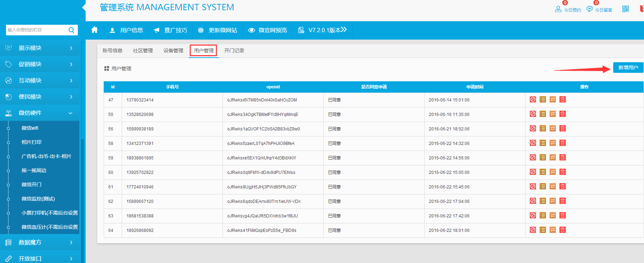Delete user with id 56
The image size is (644, 263).
(563, 128)
